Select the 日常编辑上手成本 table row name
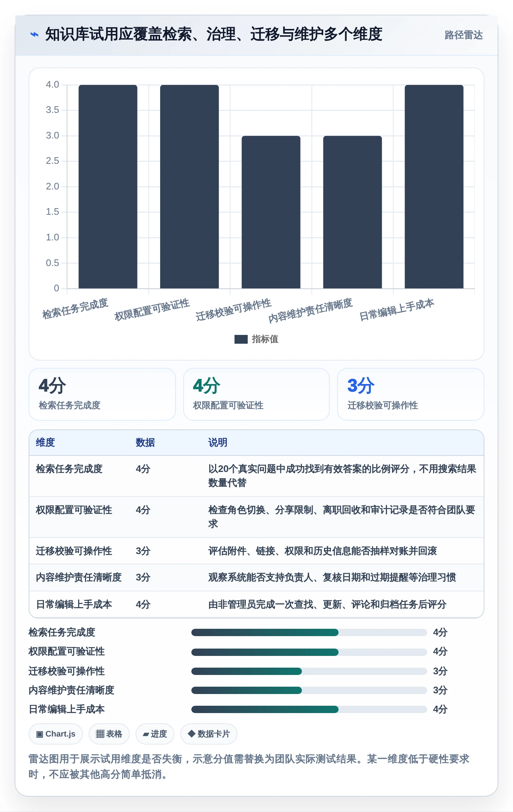Screen dimensions: 513x812 (74, 605)
